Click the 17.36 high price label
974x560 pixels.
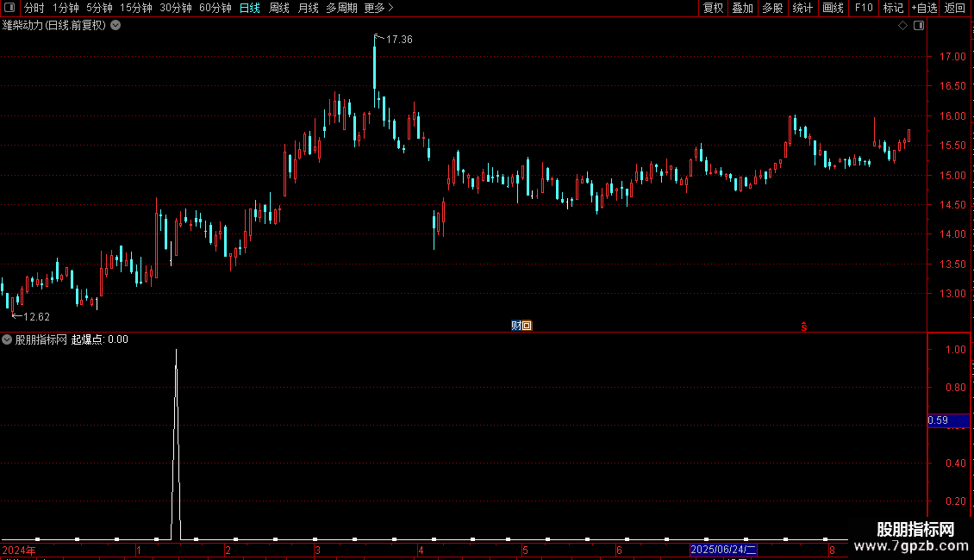click(x=399, y=39)
